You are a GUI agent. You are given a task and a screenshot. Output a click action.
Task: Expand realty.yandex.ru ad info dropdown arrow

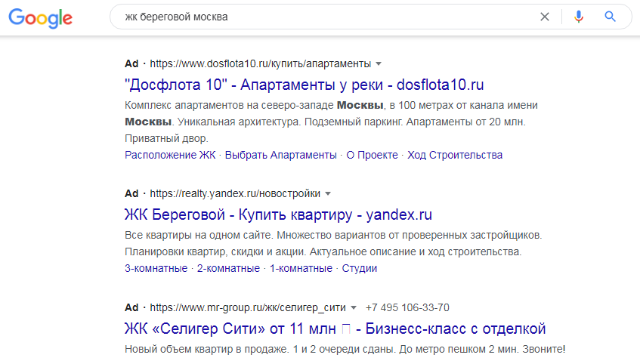[x=328, y=193]
